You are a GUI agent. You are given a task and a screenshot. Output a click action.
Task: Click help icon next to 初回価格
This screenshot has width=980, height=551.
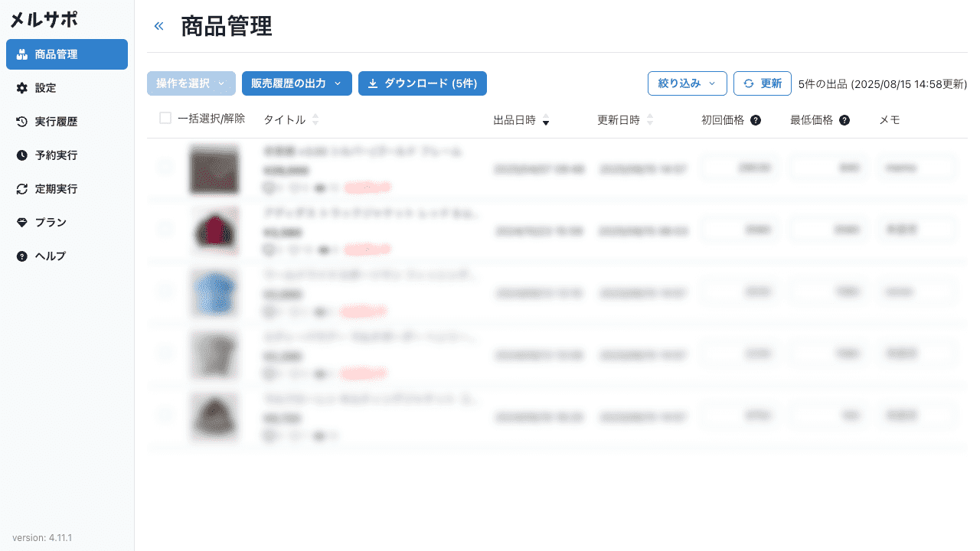(756, 120)
